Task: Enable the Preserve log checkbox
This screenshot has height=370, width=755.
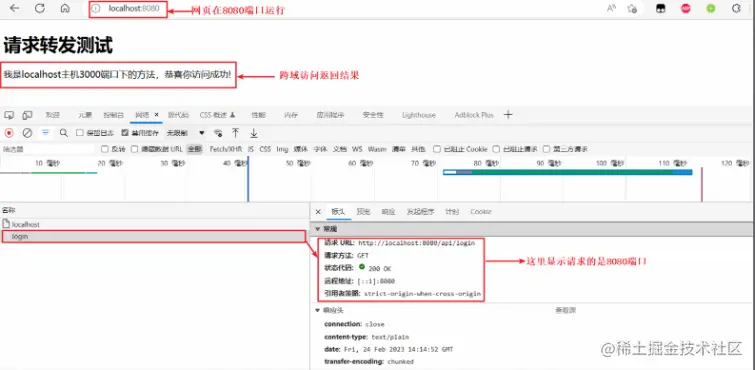Action: coord(80,133)
